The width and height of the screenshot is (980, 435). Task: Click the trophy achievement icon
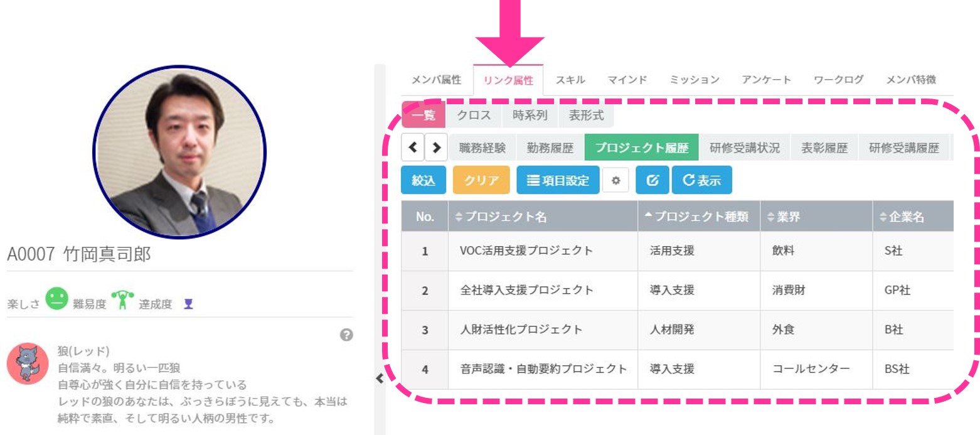pos(188,304)
